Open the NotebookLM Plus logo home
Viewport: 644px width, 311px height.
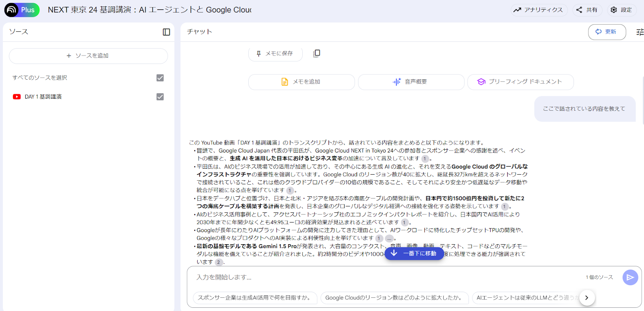22,10
